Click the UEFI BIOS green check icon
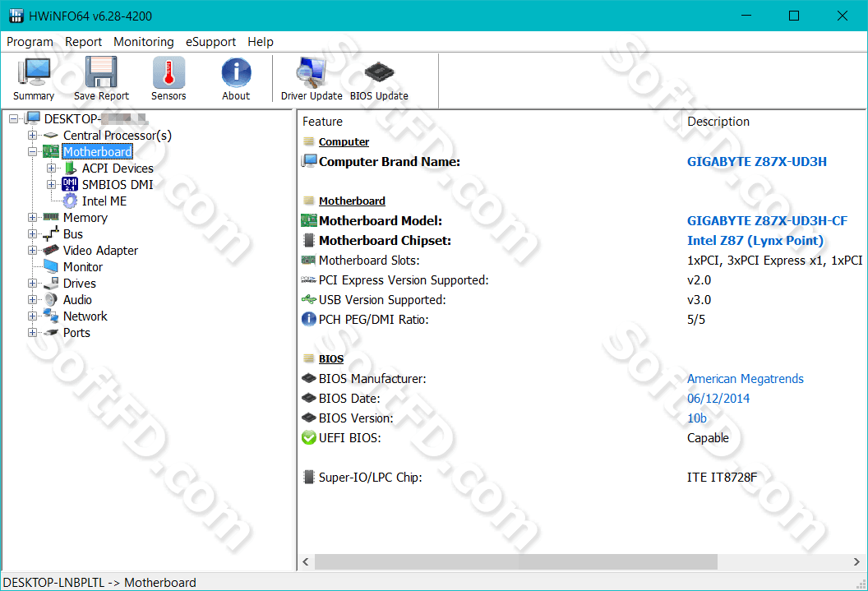868x591 pixels. point(308,438)
